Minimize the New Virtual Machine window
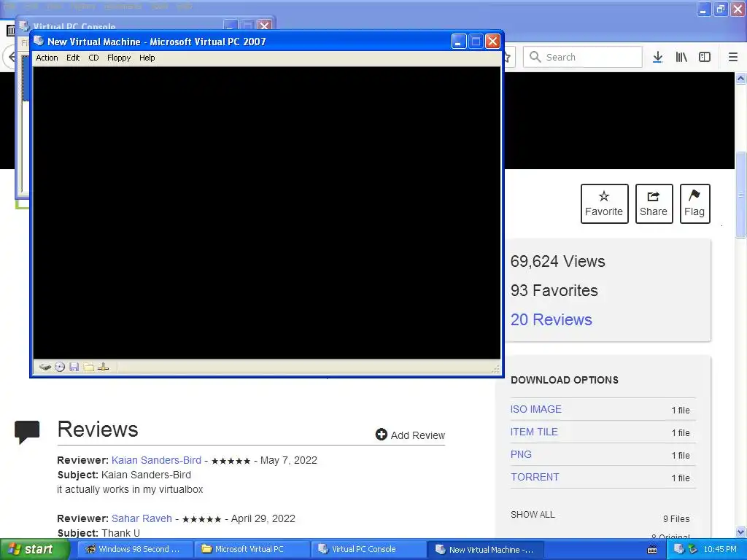The image size is (747, 560). tap(458, 42)
